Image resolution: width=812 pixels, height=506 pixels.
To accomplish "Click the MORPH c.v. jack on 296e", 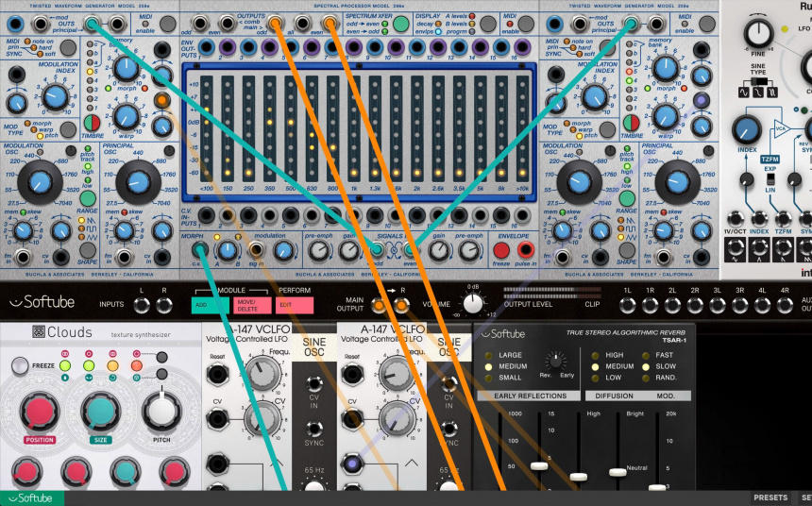I will tap(199, 251).
